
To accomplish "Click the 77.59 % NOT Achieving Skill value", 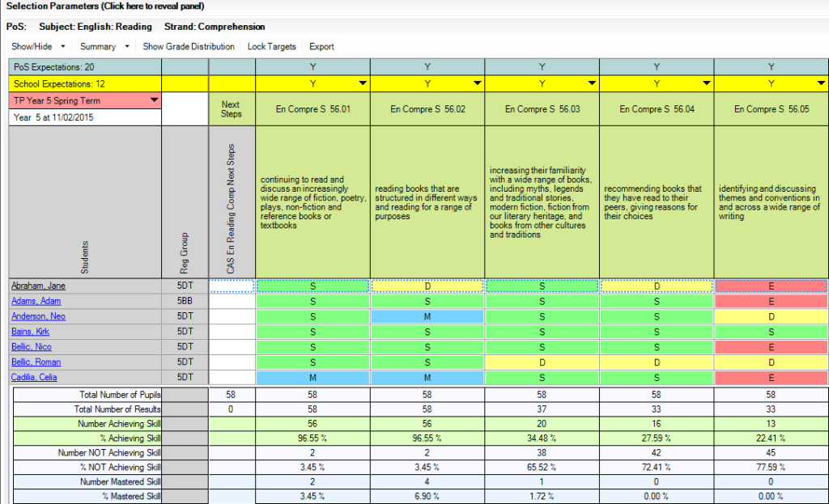I will [772, 467].
